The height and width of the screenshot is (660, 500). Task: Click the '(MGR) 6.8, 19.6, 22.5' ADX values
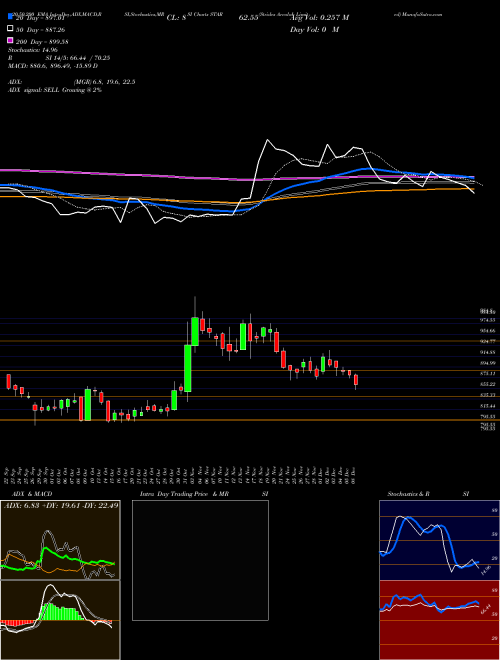tap(104, 82)
